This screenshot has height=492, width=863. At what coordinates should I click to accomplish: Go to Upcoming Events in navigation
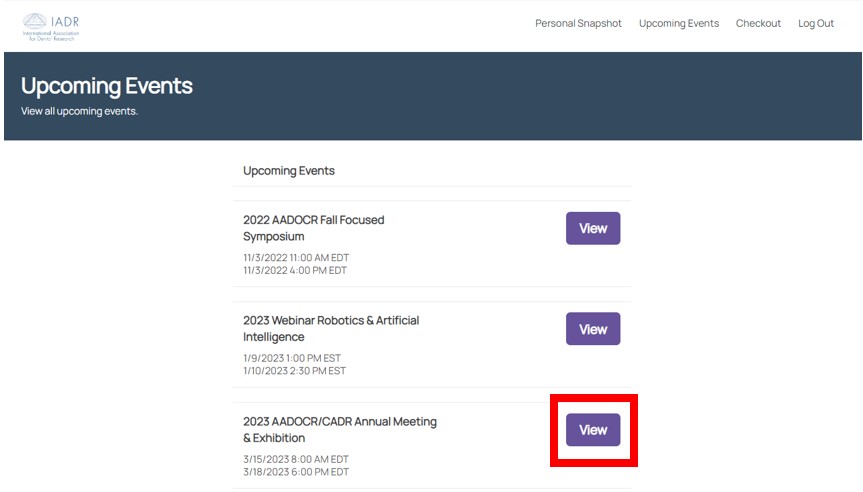tap(679, 23)
